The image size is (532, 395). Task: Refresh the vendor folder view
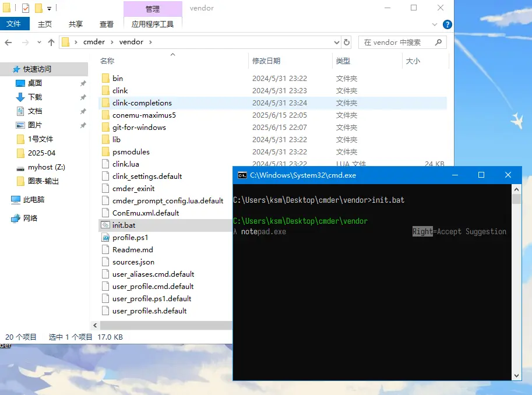(x=347, y=43)
